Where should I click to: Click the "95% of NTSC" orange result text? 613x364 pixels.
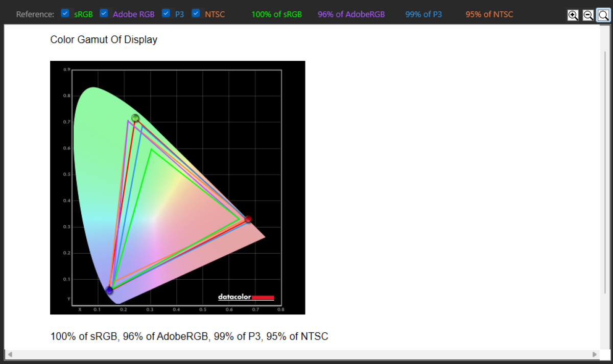(x=489, y=14)
